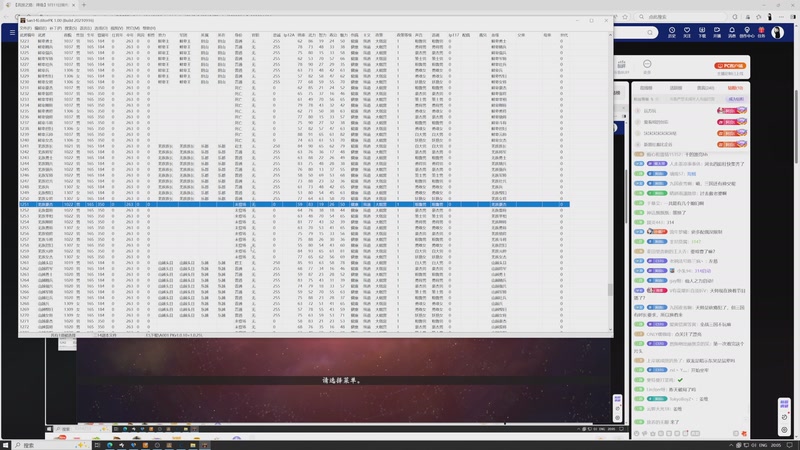Open the 视图(V) menu in San14 editor

pyautogui.click(x=117, y=28)
